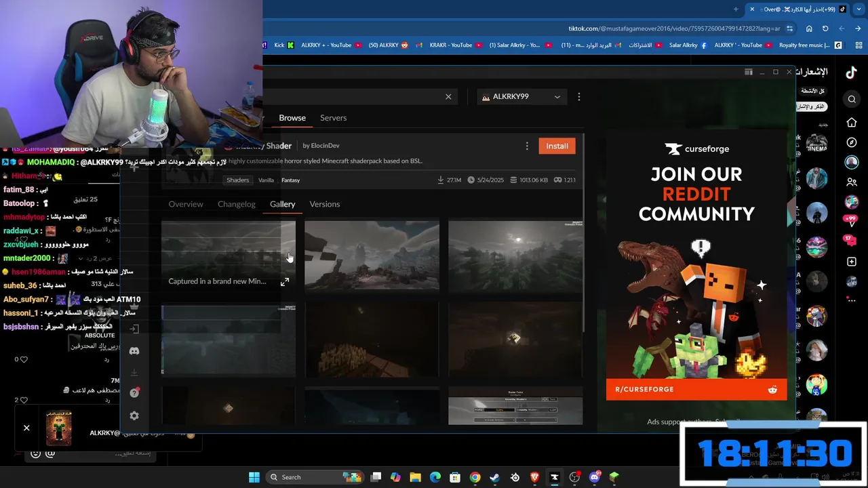
Task: Close the ALKRKY comment popup with X
Action: click(x=26, y=428)
